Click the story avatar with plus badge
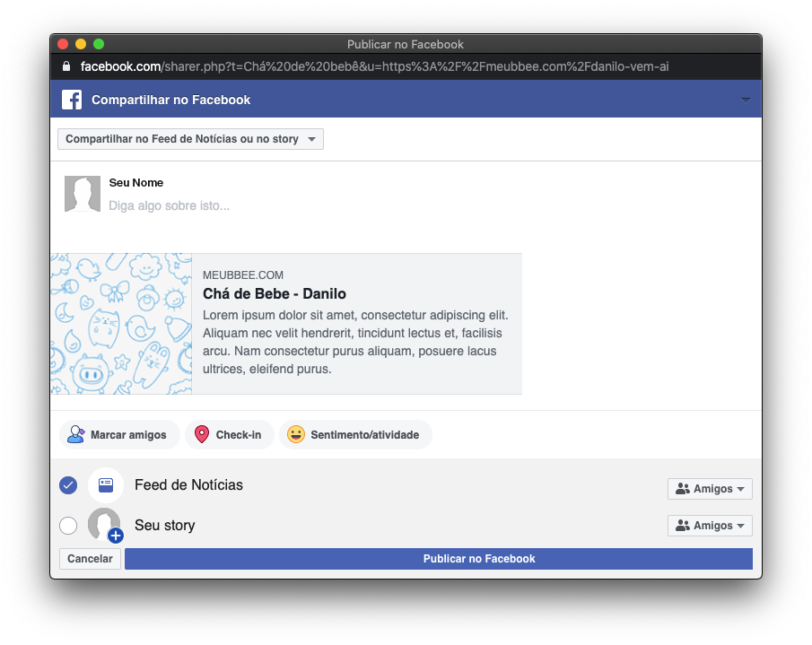The image size is (812, 645). [105, 526]
